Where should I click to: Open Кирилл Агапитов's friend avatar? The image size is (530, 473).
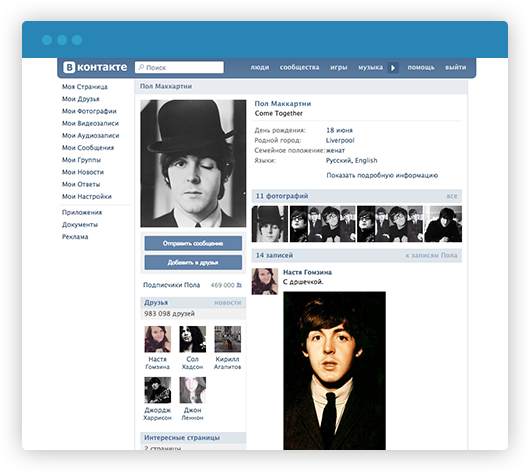pos(227,339)
